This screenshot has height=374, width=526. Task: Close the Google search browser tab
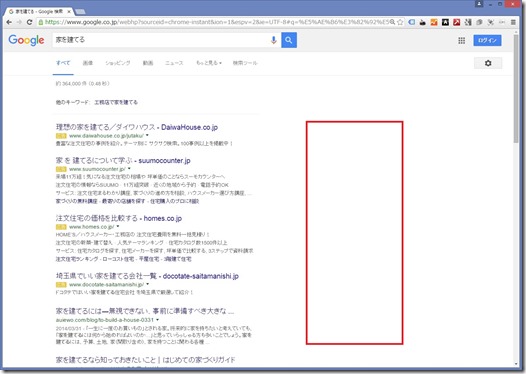(x=69, y=11)
